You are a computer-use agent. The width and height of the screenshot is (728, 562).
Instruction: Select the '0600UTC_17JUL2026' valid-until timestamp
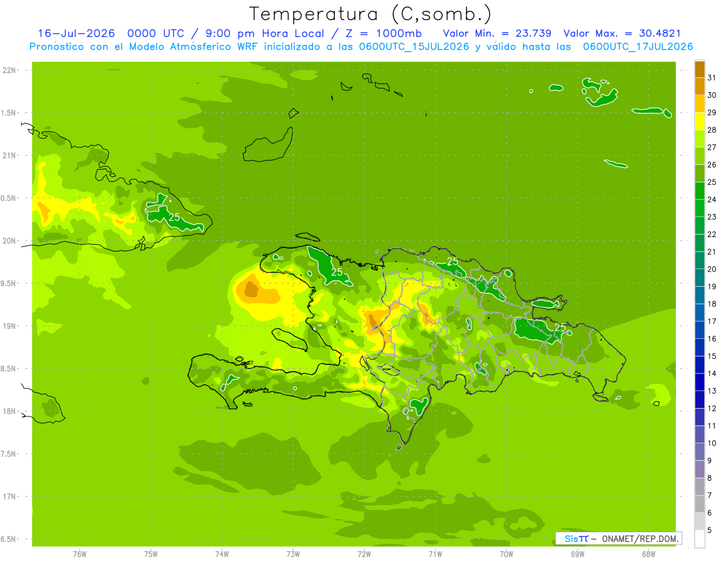pos(638,47)
